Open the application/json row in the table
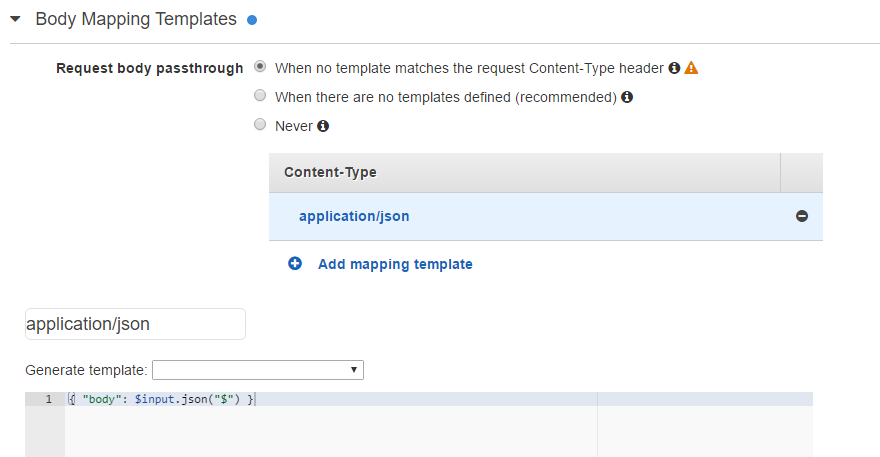 click(354, 216)
